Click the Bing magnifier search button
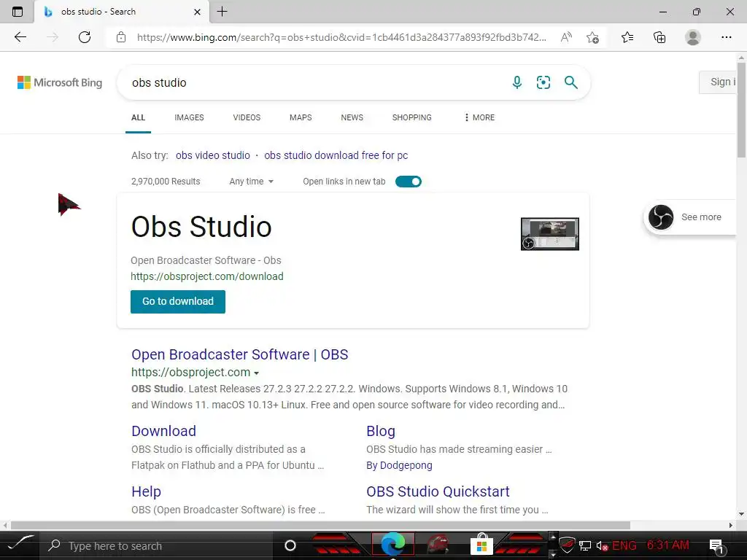 tap(570, 82)
